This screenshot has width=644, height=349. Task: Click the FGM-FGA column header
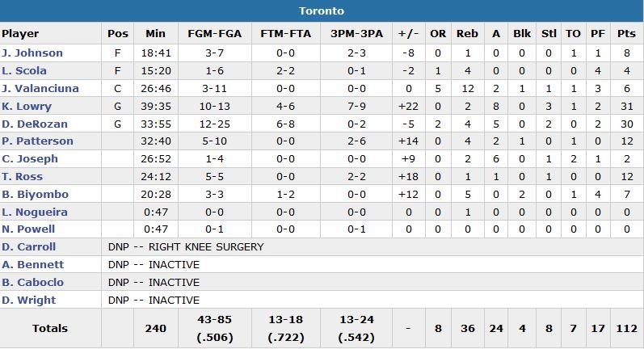[213, 34]
